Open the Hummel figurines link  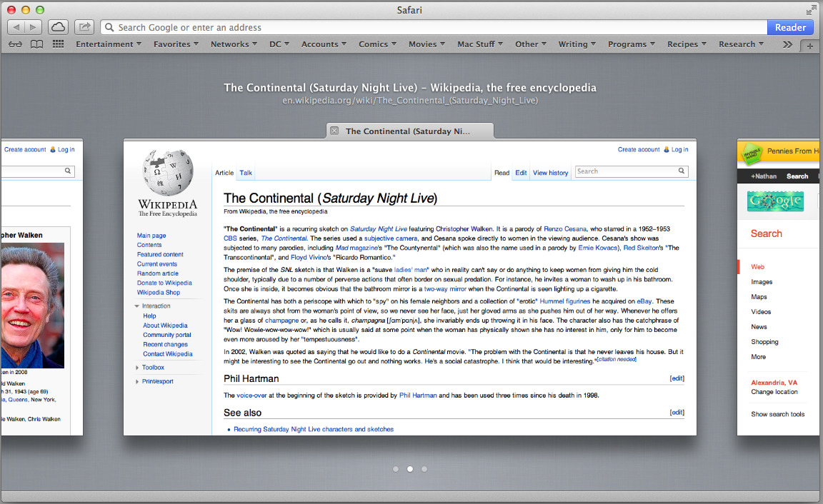pyautogui.click(x=565, y=301)
